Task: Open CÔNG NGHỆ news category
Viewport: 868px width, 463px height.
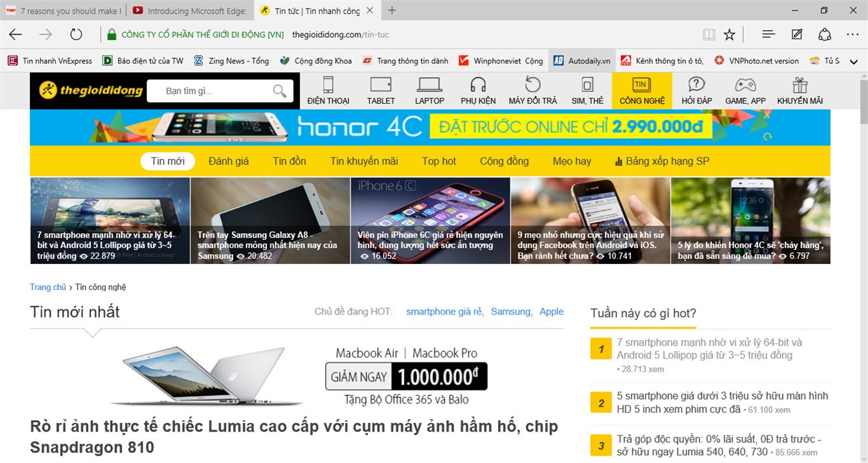Action: [642, 91]
